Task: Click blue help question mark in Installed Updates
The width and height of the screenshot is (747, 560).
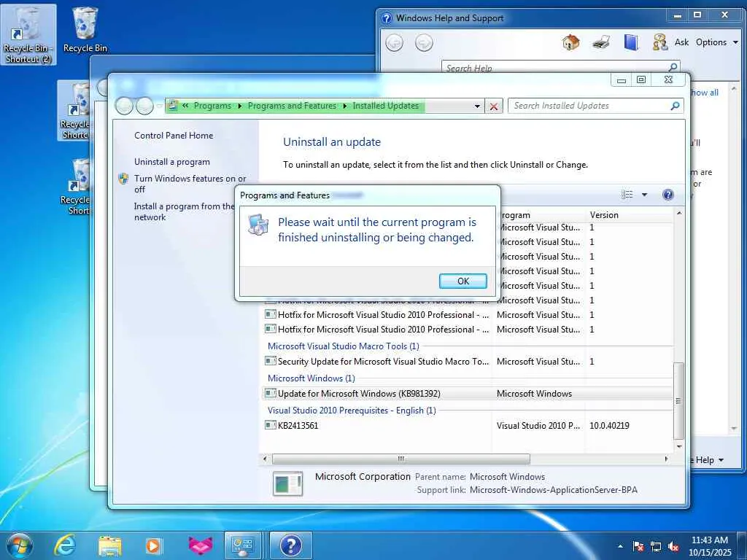Action: (x=668, y=194)
